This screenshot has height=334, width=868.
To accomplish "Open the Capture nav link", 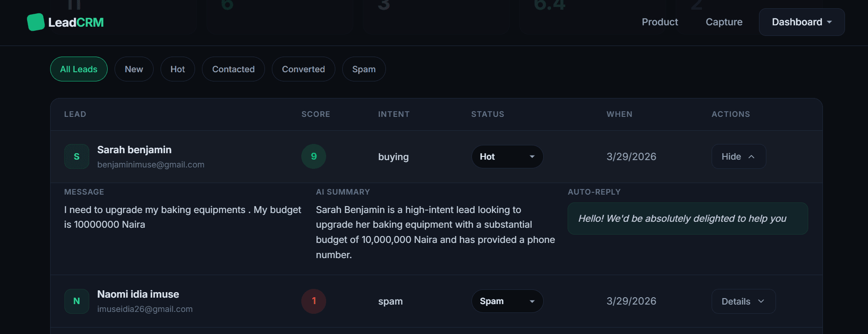I will pyautogui.click(x=724, y=22).
